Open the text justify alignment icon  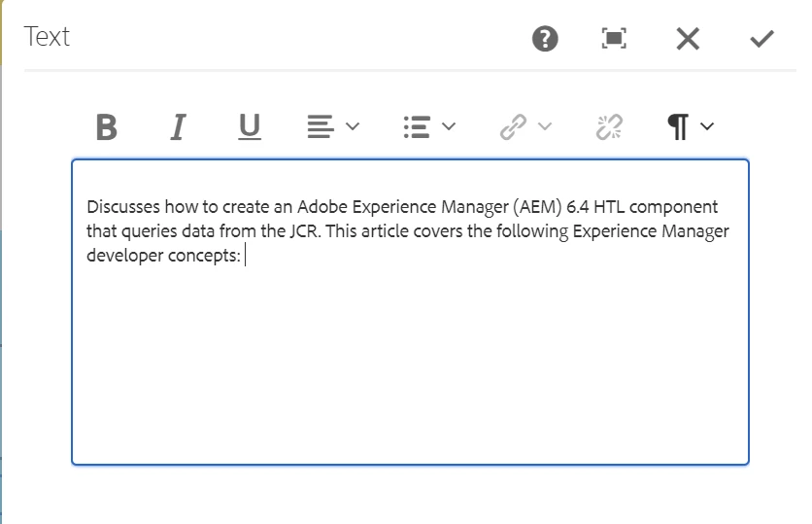320,127
